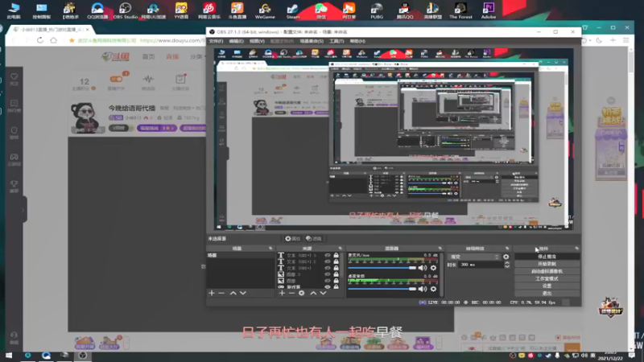This screenshot has height=362, width=644.
Task: Add a new source with the plus icon in the Sources panel
Action: pos(282,293)
